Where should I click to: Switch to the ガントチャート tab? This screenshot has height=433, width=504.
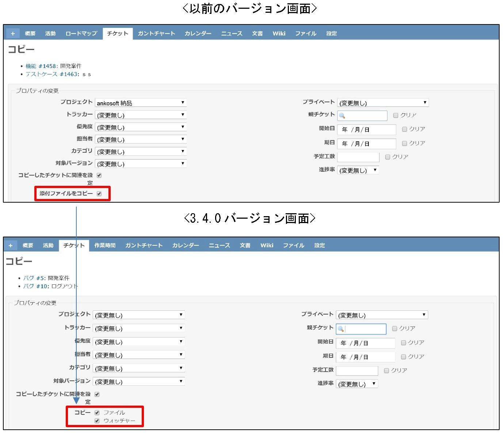click(x=156, y=33)
